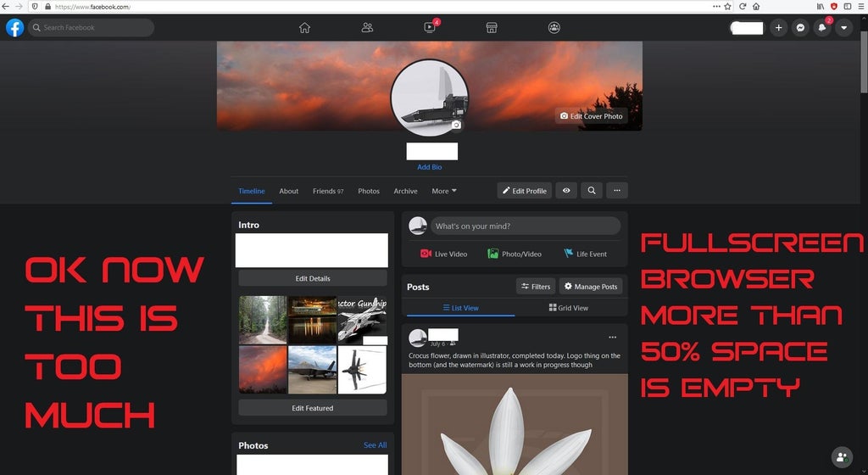The height and width of the screenshot is (475, 868).
Task: Open the Friends 97 tab
Action: coord(328,191)
